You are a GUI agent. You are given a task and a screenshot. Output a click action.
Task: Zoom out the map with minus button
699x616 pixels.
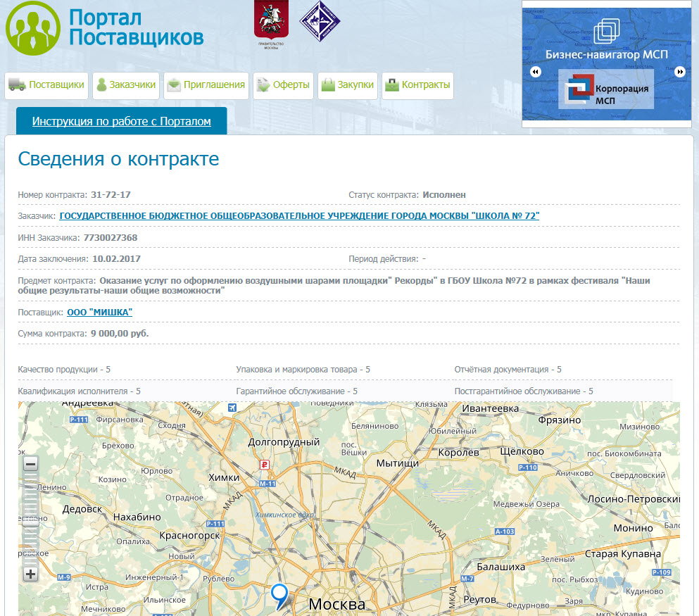click(30, 464)
